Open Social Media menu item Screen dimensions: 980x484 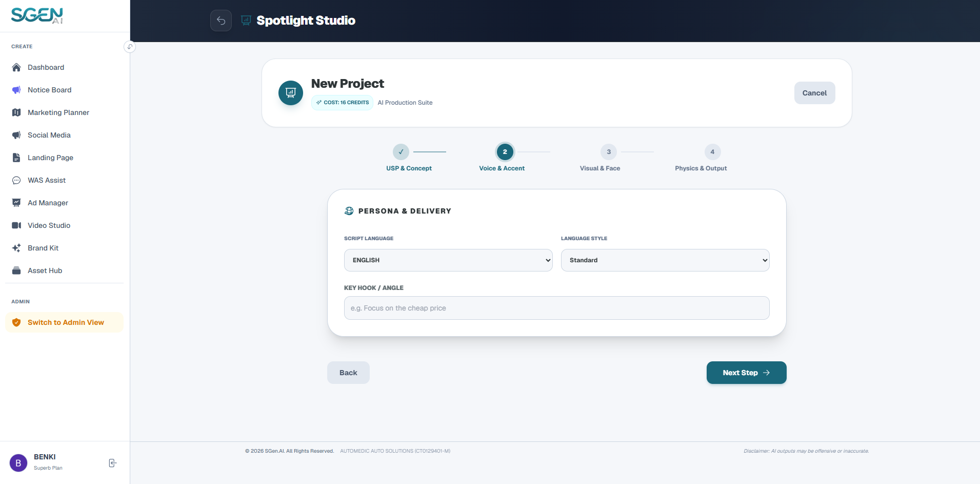pyautogui.click(x=65, y=135)
